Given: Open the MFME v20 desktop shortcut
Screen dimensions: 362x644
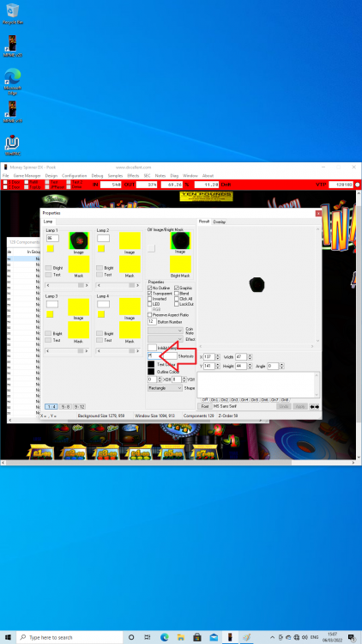Looking at the screenshot, I should 12,46.
